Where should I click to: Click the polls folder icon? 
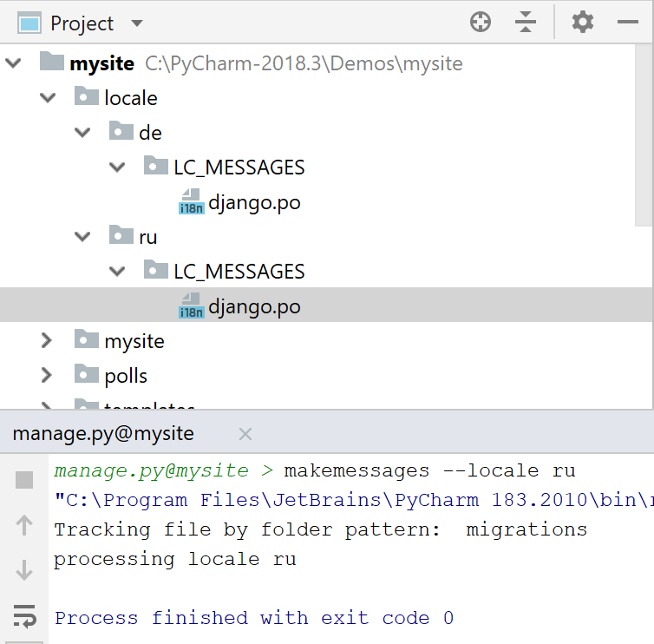point(87,373)
